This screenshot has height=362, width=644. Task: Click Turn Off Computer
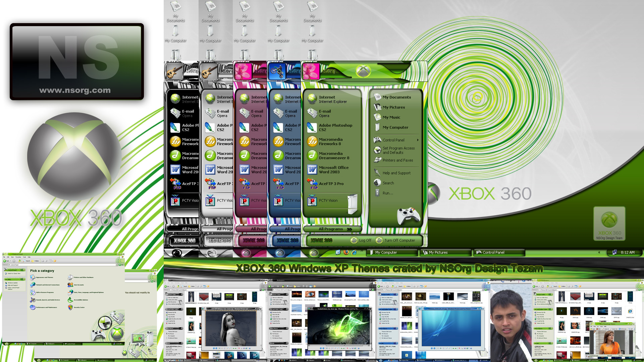pos(399,240)
